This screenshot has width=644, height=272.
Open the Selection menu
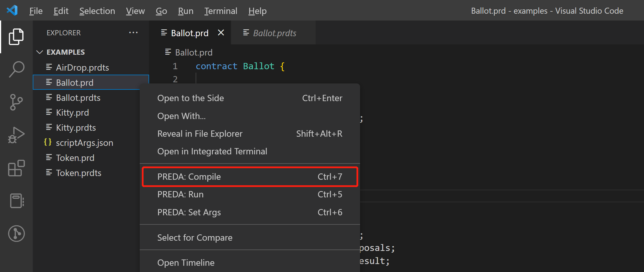(97, 11)
